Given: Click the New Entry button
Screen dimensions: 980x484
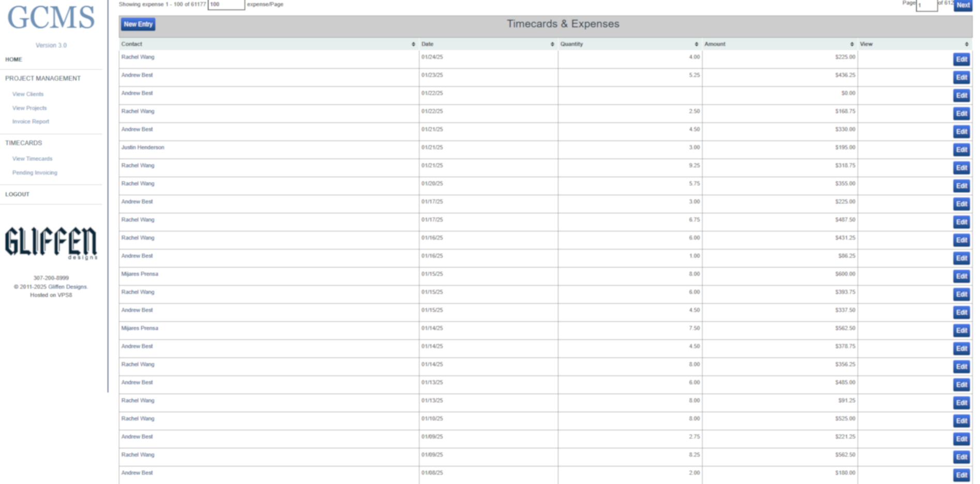Looking at the screenshot, I should tap(138, 24).
